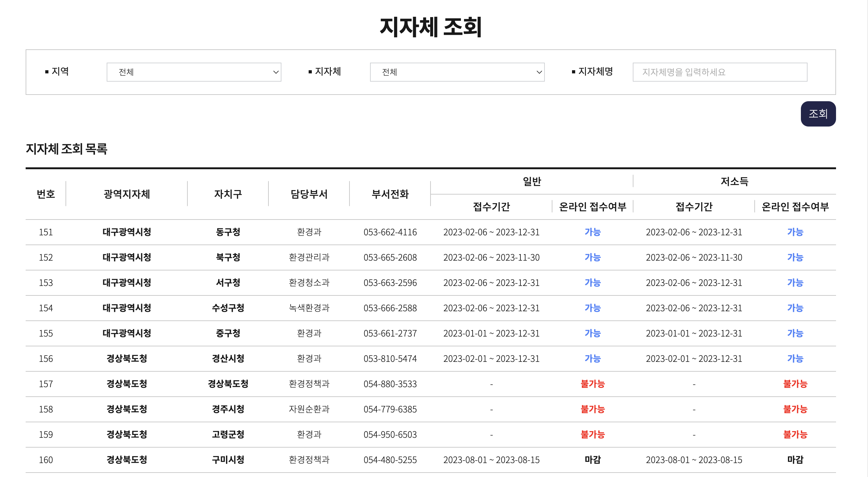Click 불가능 in 일반 column for 경주시청

(592, 409)
